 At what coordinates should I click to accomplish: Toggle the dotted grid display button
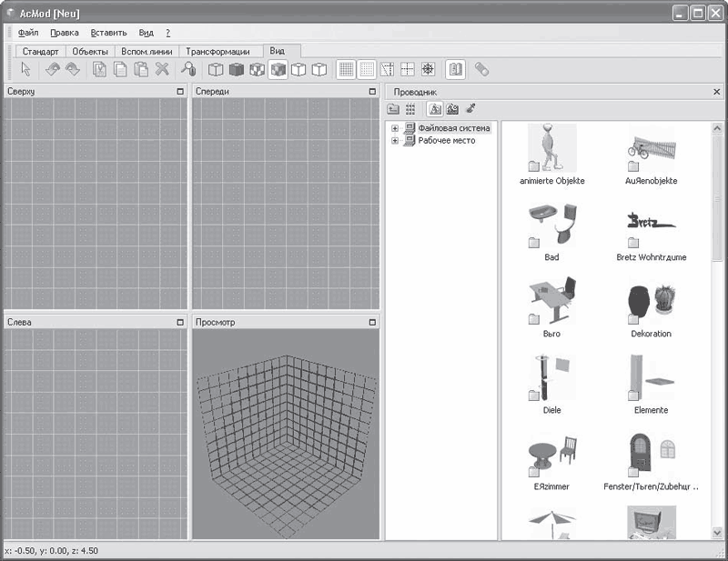366,69
